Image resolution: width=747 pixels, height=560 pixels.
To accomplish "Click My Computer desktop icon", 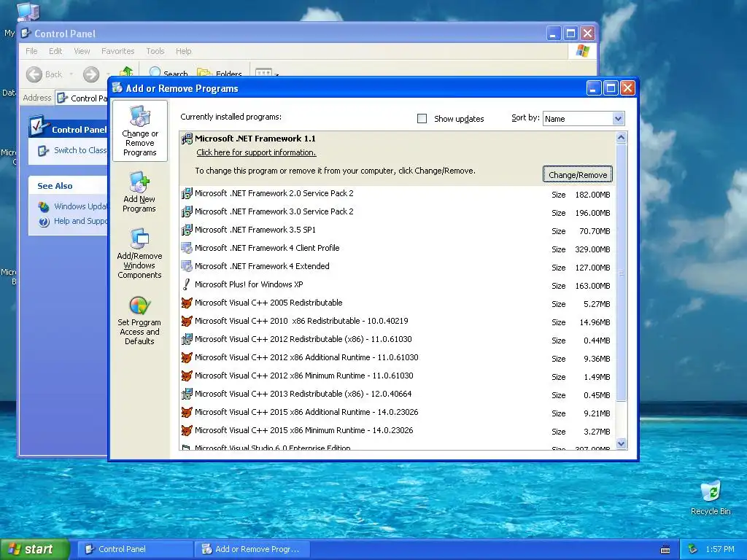I will tap(28, 12).
